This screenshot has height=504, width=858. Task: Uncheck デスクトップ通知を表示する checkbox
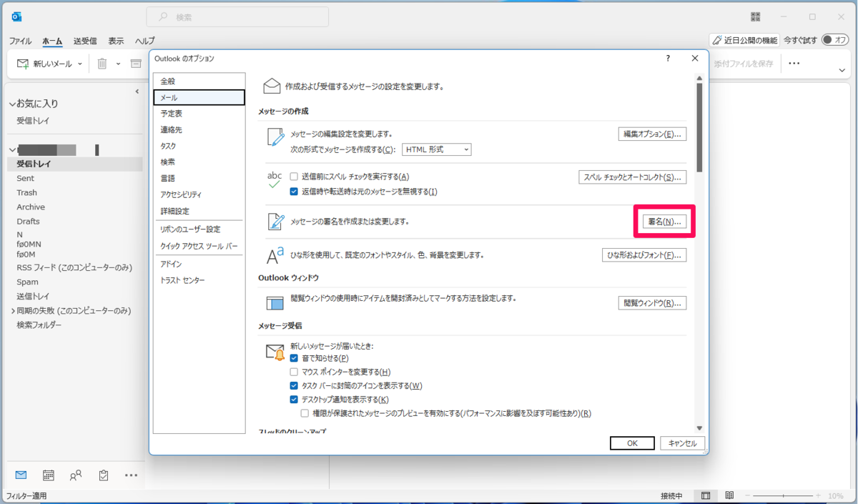coord(294,400)
